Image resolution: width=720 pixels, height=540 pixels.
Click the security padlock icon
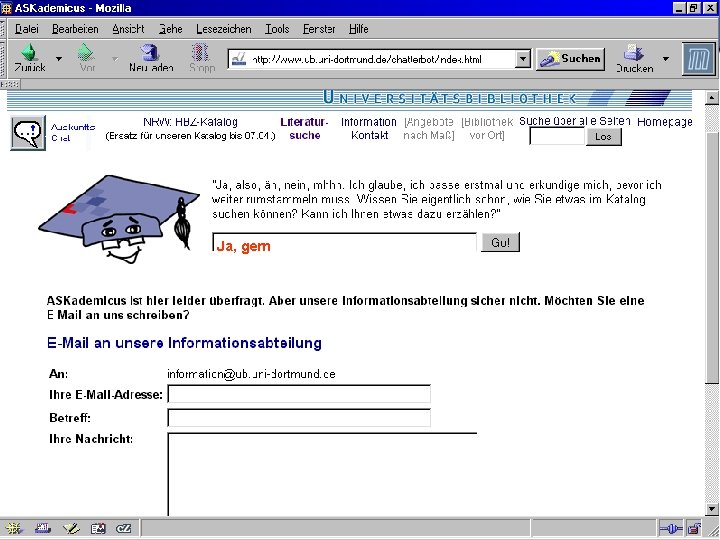[694, 529]
